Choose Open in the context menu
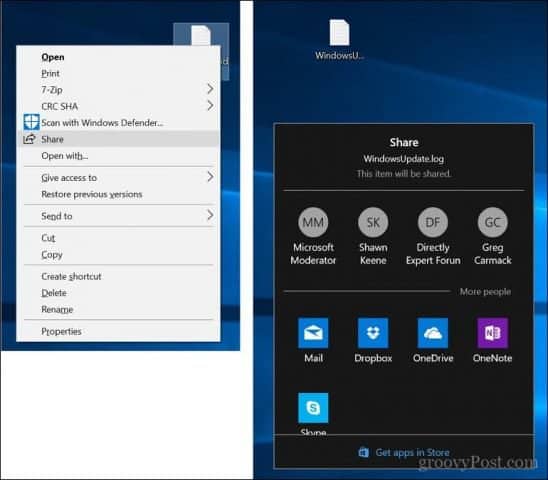 tap(118, 57)
